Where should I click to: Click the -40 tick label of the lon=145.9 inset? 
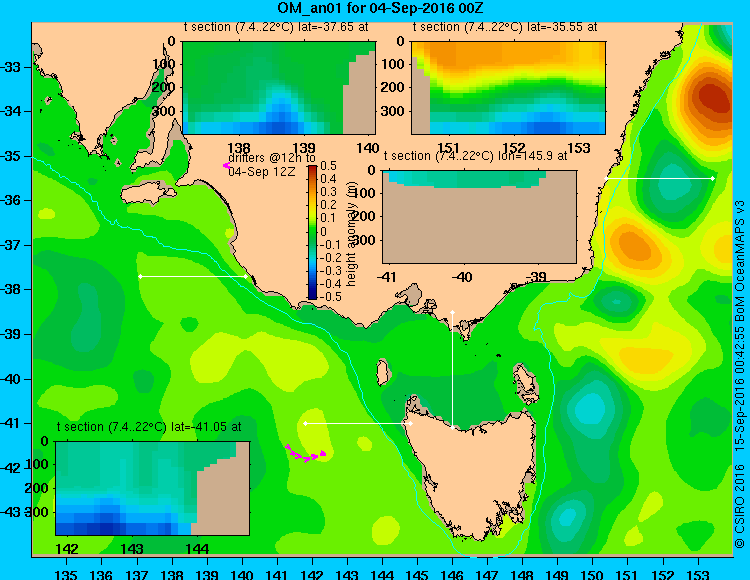tap(462, 277)
